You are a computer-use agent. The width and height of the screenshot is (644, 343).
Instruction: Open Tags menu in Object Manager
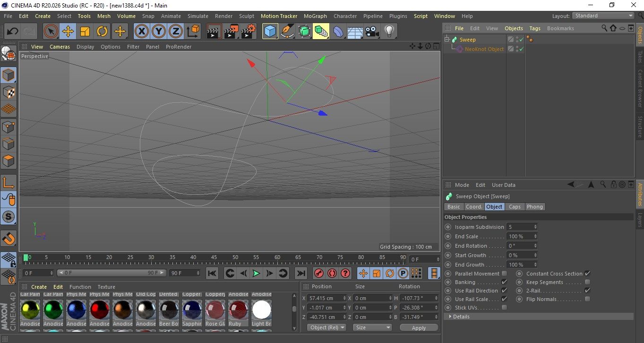click(534, 28)
